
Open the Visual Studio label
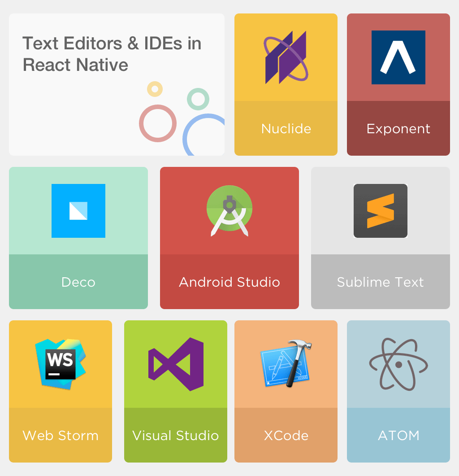[x=176, y=435]
